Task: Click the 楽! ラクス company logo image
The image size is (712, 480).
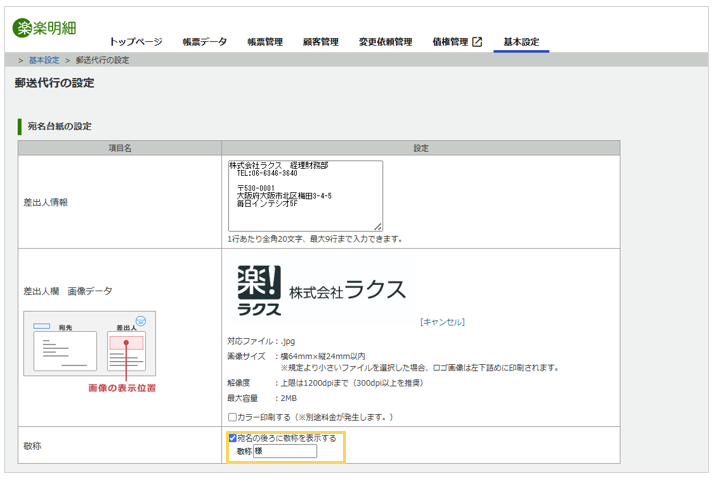Action: [x=321, y=291]
